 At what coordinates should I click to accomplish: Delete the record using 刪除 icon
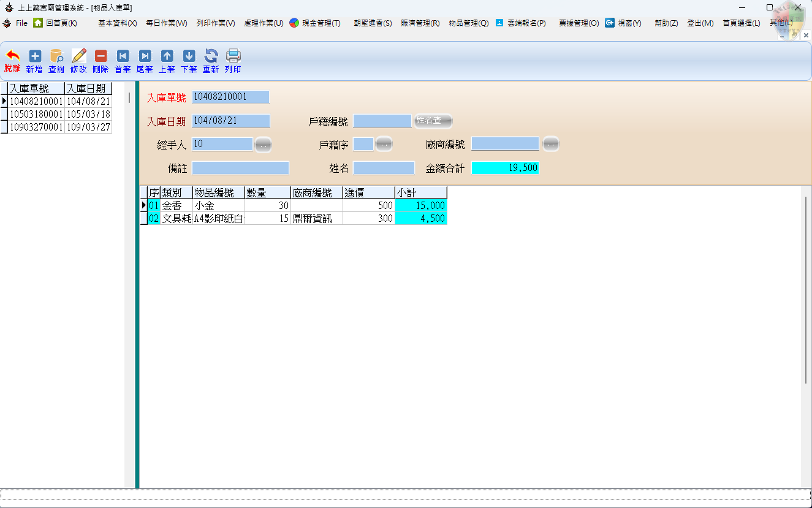101,56
